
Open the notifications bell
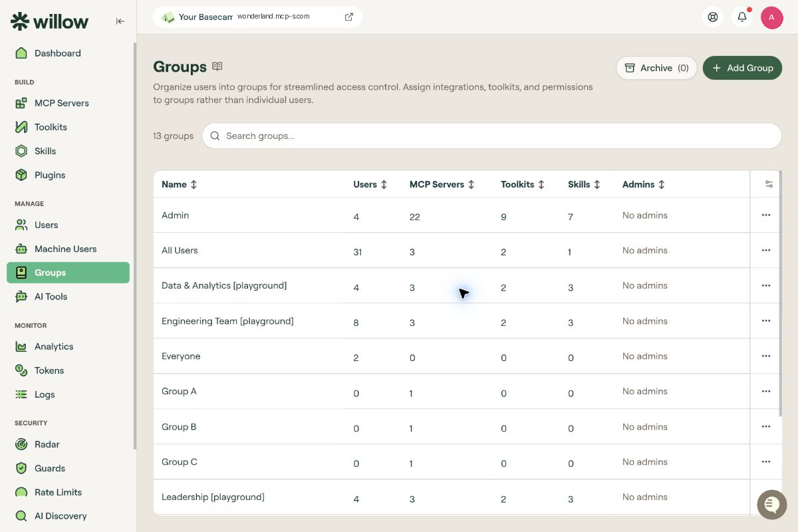[x=742, y=17]
